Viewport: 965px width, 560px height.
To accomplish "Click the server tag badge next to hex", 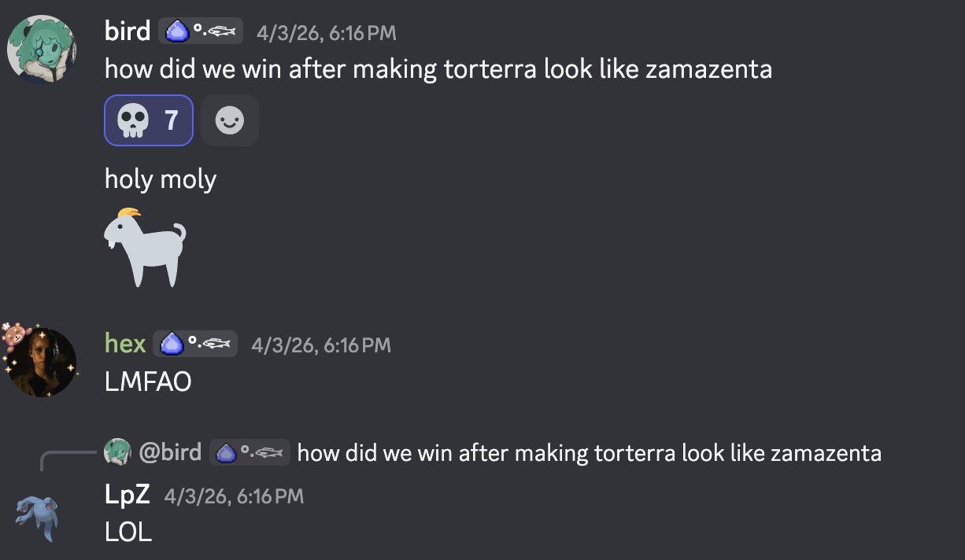I will tap(195, 344).
